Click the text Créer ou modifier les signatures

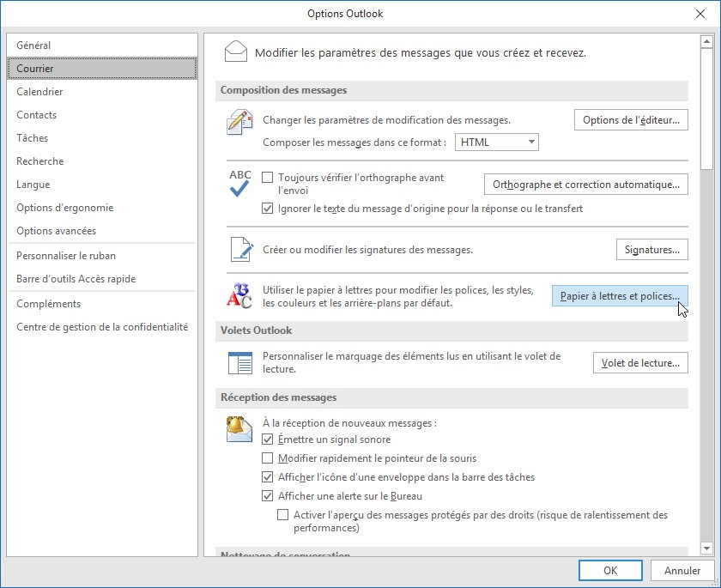pyautogui.click(x=367, y=250)
